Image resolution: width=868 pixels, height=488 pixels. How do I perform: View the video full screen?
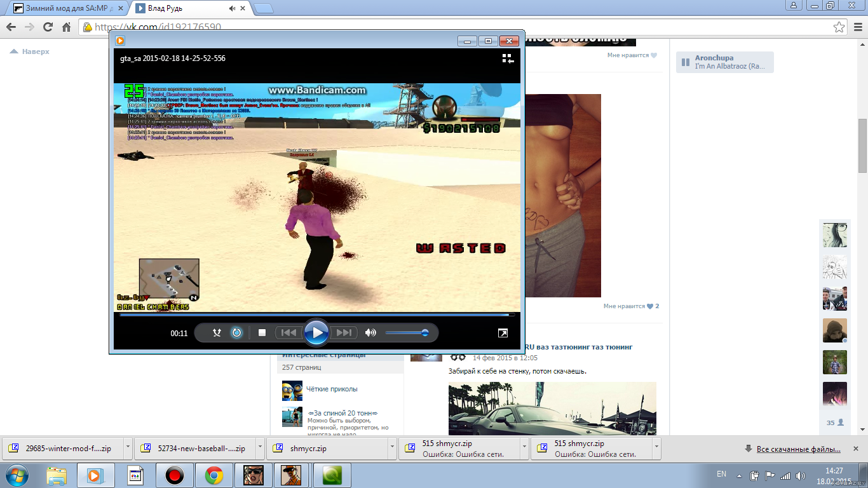tap(503, 333)
